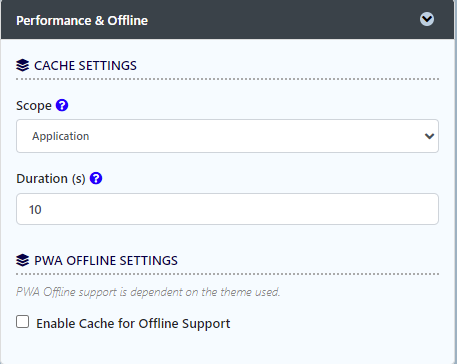The width and height of the screenshot is (457, 364).
Task: Click the Application value in Scope
Action: [61, 136]
